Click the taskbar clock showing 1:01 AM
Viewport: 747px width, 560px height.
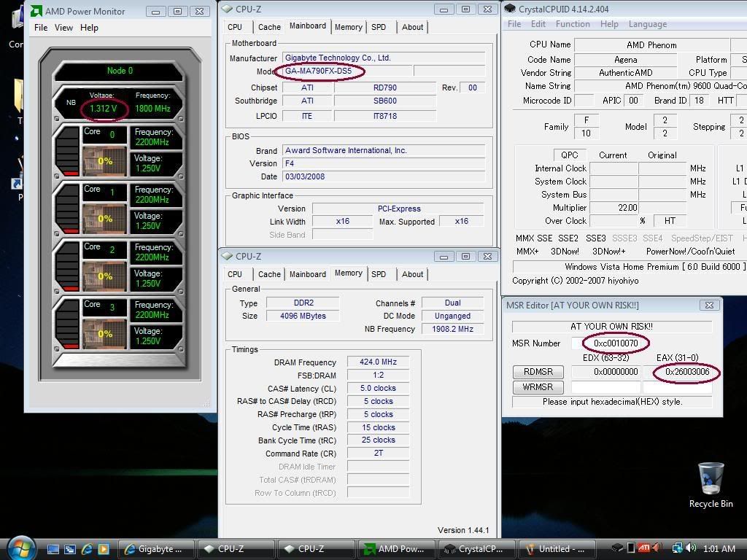click(x=719, y=548)
